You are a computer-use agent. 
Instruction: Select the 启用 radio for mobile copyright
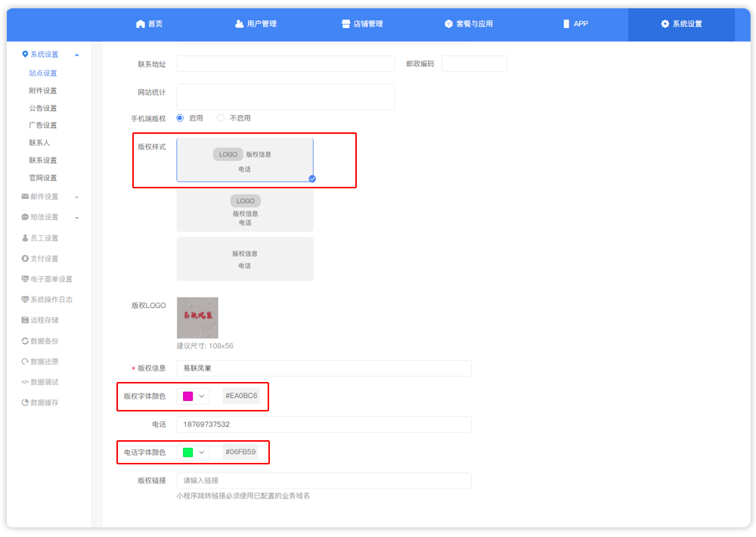(x=180, y=118)
